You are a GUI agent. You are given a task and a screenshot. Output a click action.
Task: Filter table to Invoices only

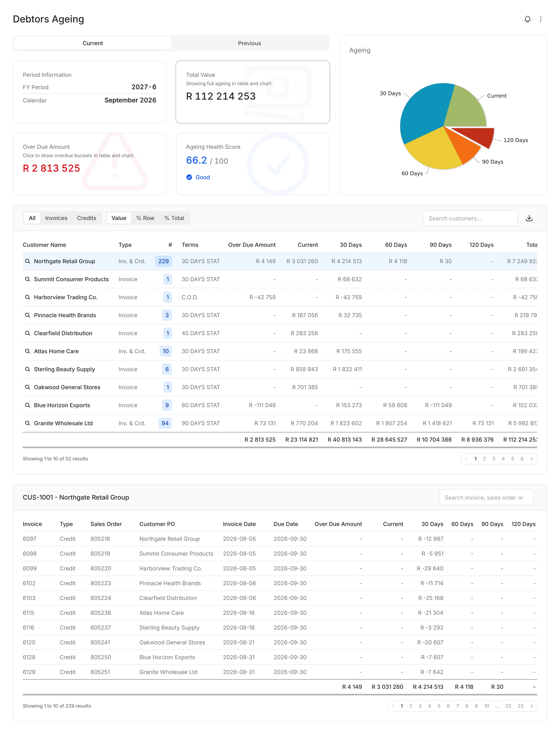click(56, 218)
